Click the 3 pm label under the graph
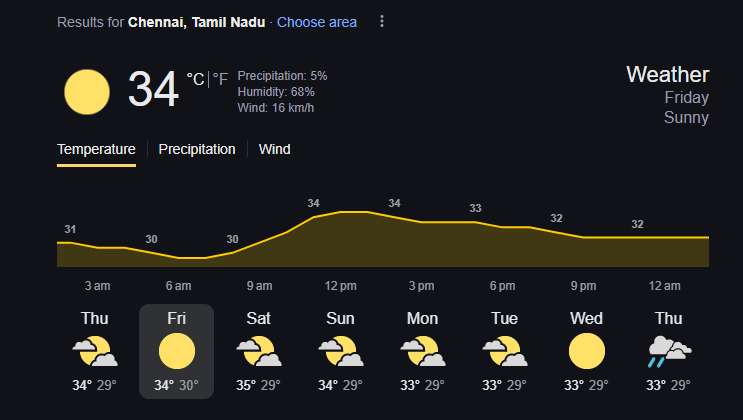743x420 pixels. (x=421, y=286)
